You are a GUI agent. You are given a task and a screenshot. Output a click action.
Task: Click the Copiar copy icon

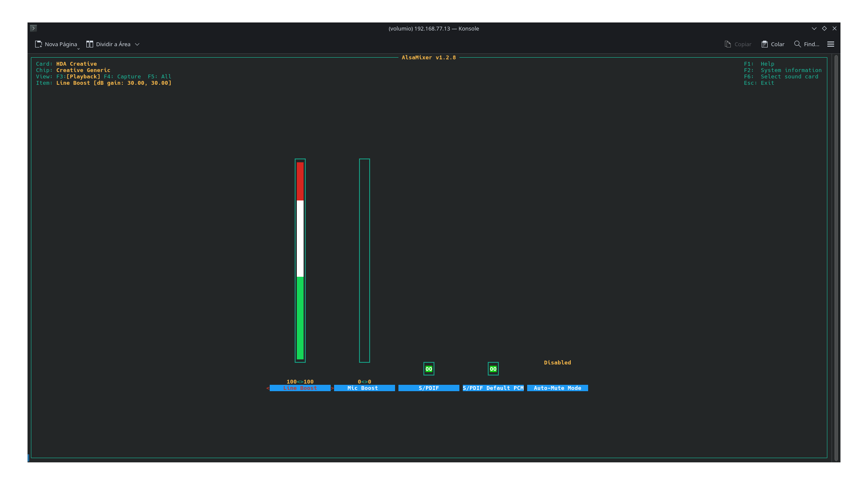tap(728, 44)
